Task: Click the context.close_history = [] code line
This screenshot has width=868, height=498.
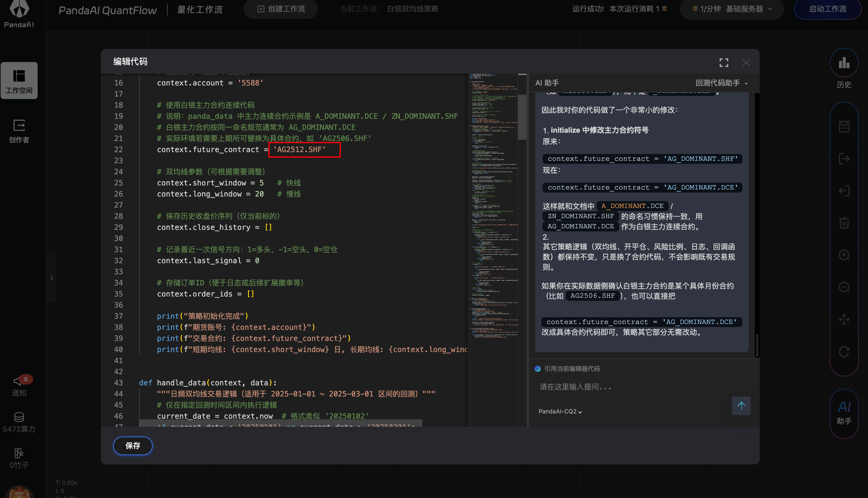Action: [214, 227]
